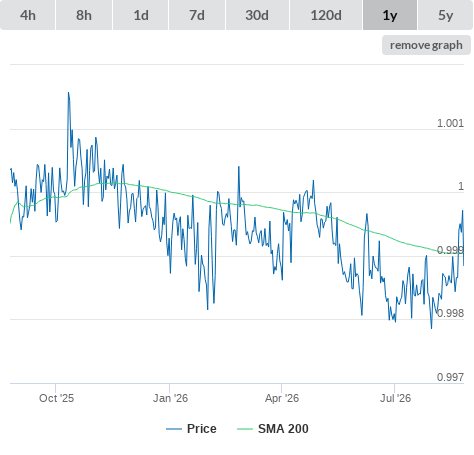Click the Oct '25 axis label

(56, 398)
